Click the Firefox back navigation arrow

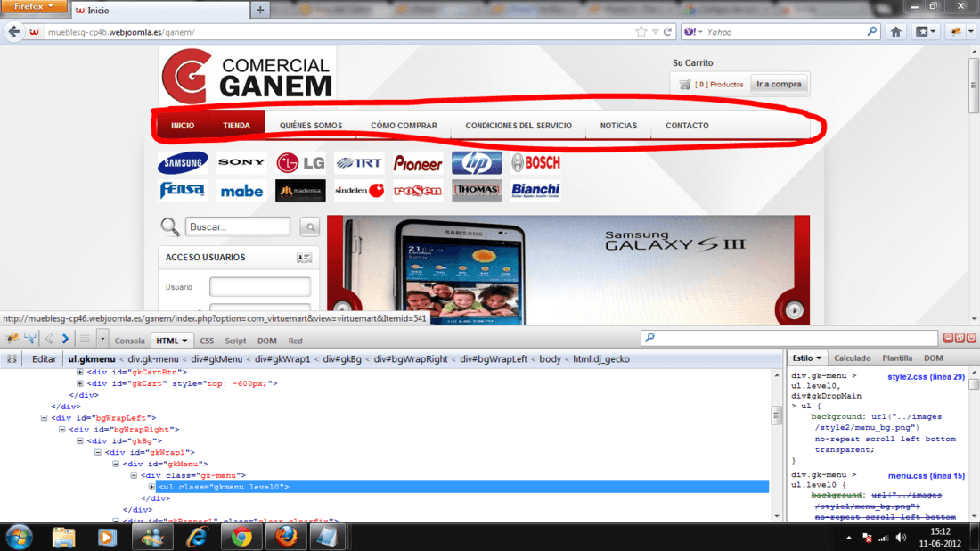(13, 32)
